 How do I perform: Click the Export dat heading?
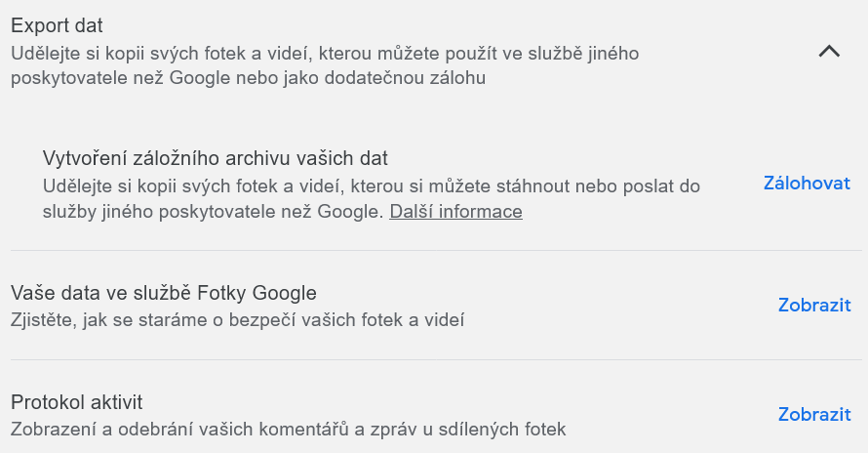coord(57,25)
